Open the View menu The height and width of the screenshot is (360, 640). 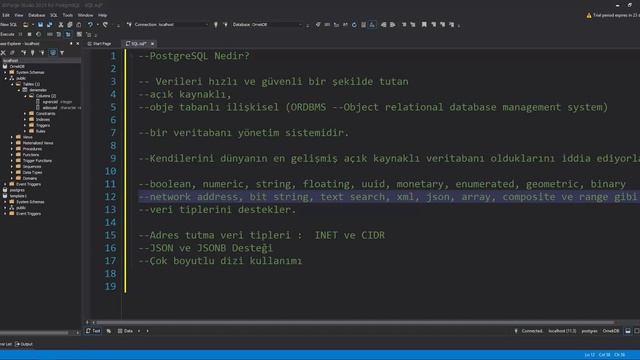19,15
